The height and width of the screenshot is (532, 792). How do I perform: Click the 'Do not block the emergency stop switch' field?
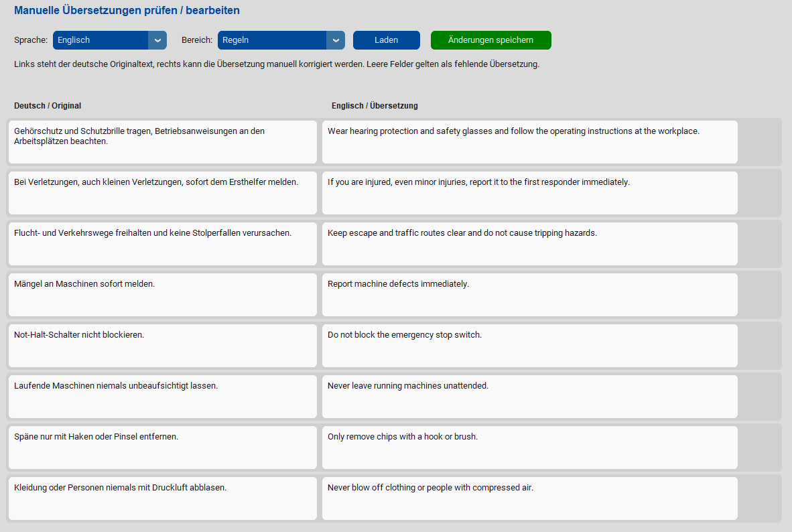[x=529, y=346]
